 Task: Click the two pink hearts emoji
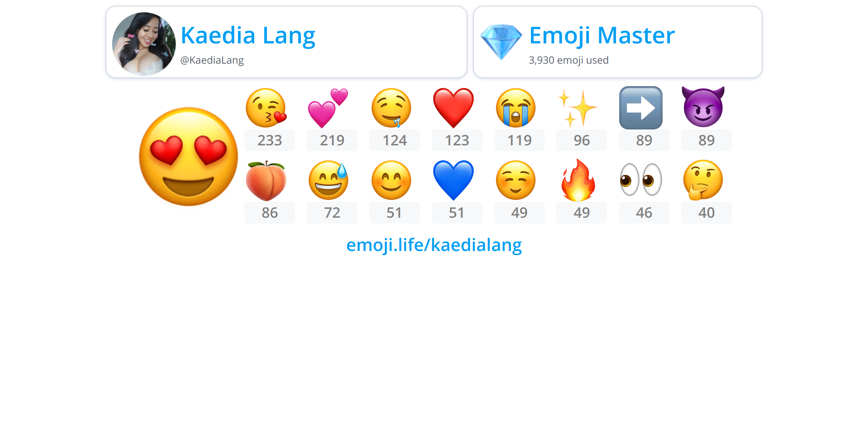click(x=328, y=108)
